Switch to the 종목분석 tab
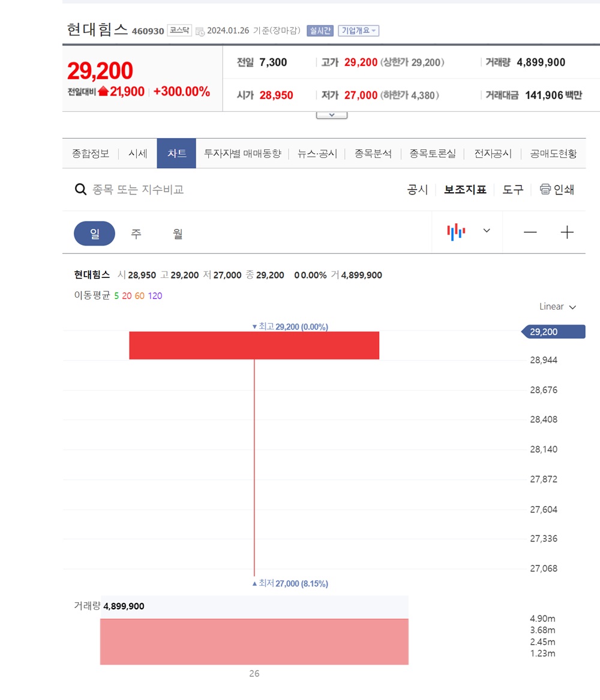Screen dimensions: 600x700 (x=373, y=154)
